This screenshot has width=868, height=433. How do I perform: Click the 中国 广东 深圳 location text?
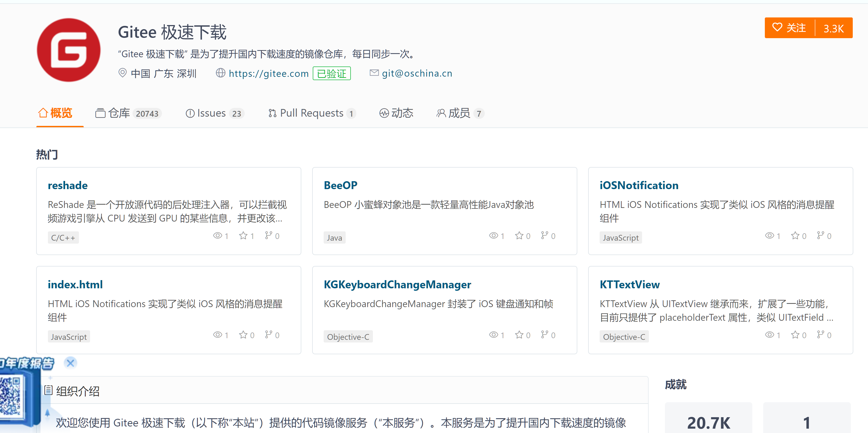pos(163,73)
